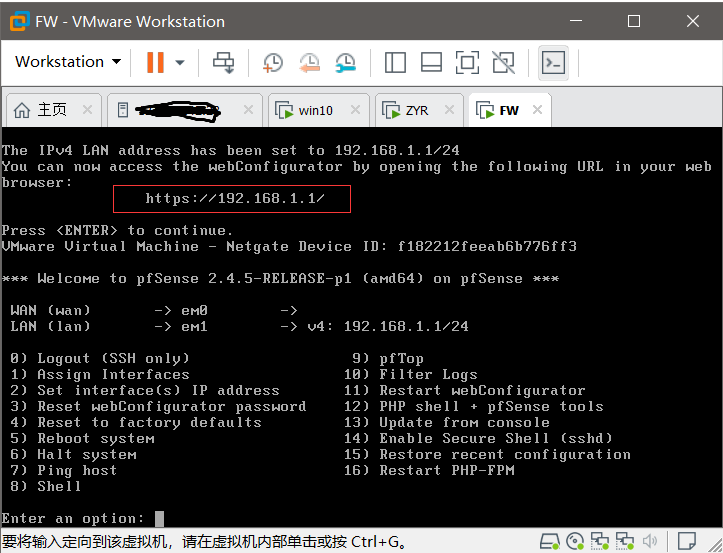Image resolution: width=723 pixels, height=553 pixels.
Task: Toggle the thumbnail bar view
Action: click(x=432, y=62)
